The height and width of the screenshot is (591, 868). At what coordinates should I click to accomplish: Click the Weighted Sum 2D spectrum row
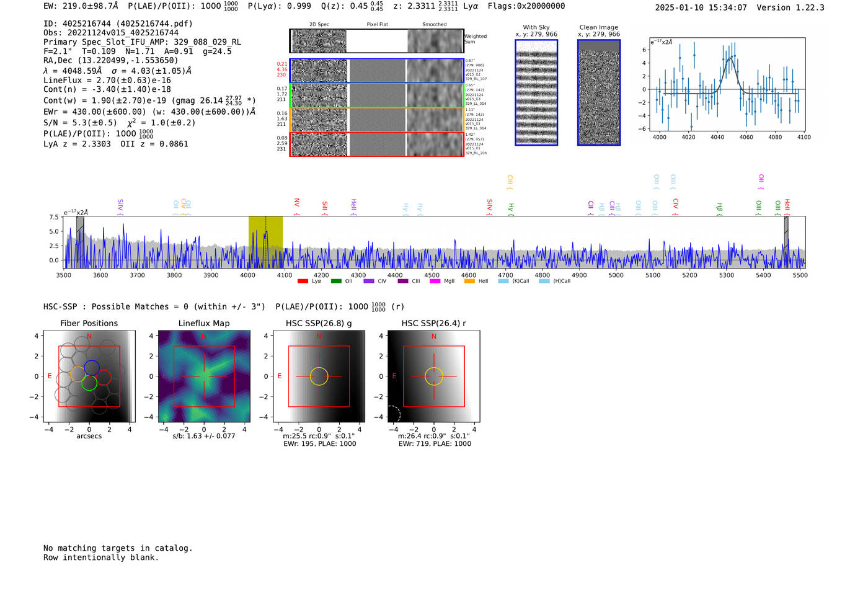point(376,41)
